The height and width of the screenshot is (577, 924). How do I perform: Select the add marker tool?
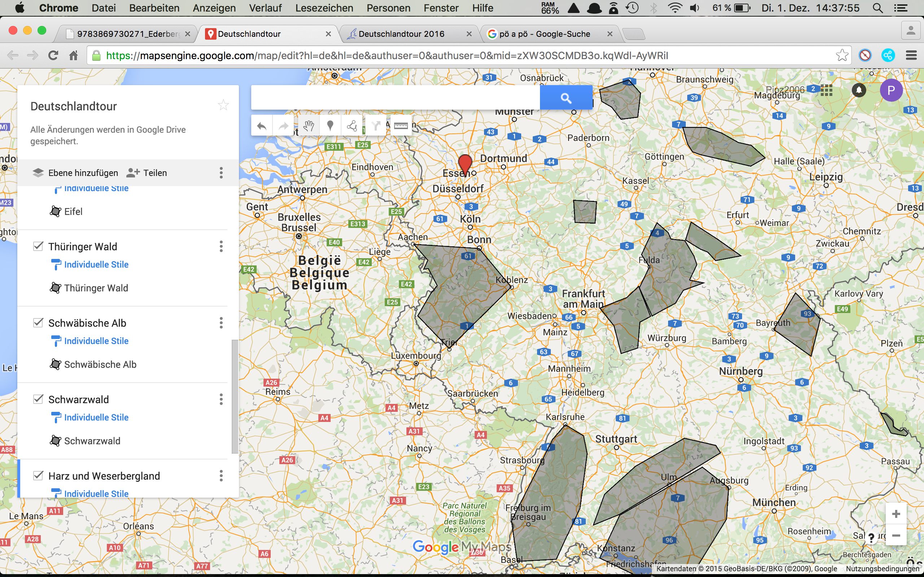tap(330, 125)
